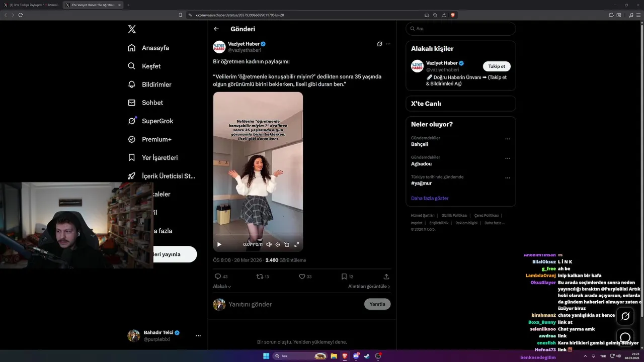
Task: Open Bildirimler in the sidebar
Action: click(149, 84)
